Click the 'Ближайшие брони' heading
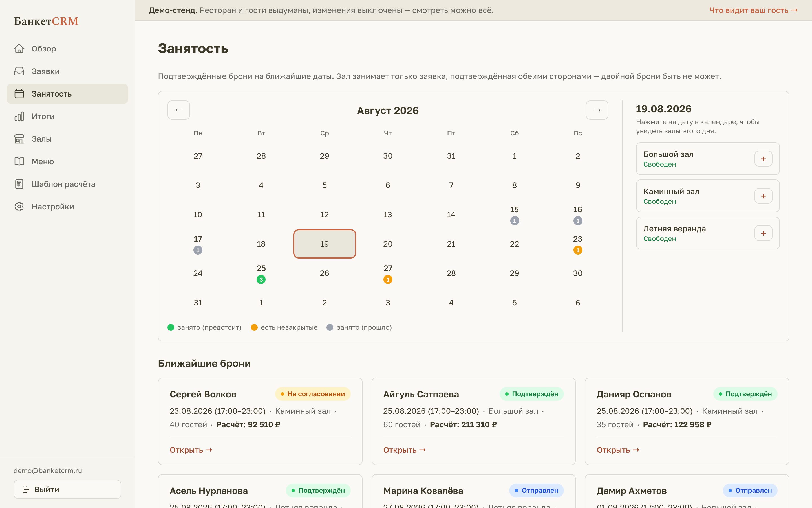Image resolution: width=812 pixels, height=508 pixels. (204, 364)
